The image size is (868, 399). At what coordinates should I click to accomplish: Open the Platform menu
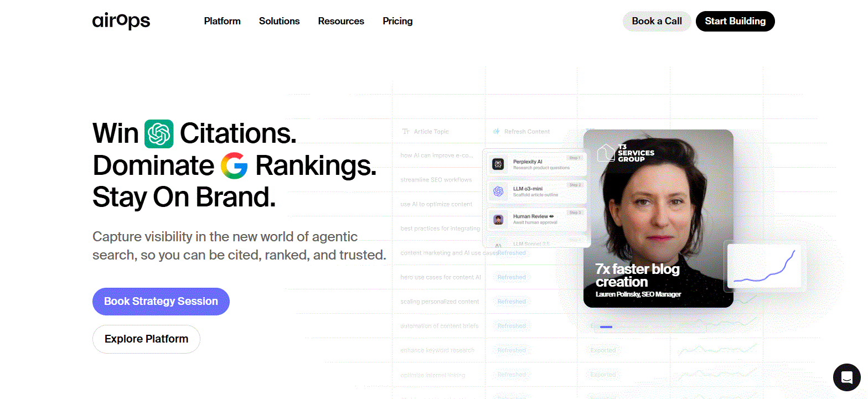[223, 21]
